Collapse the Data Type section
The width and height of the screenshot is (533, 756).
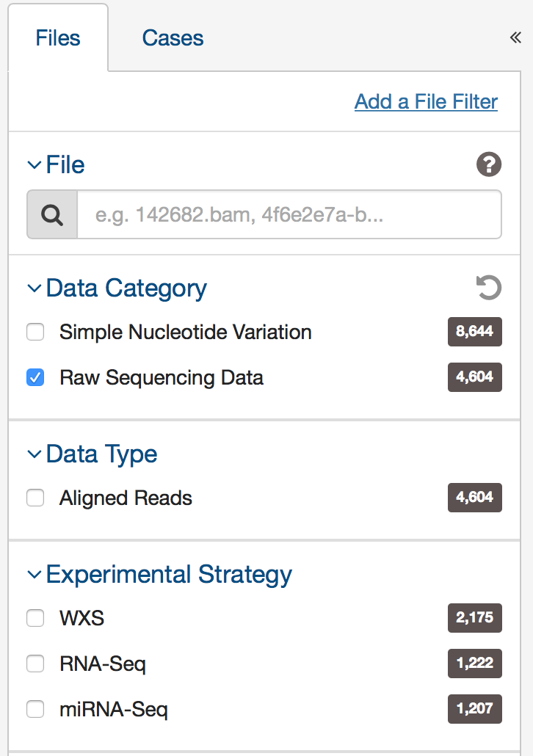[34, 454]
